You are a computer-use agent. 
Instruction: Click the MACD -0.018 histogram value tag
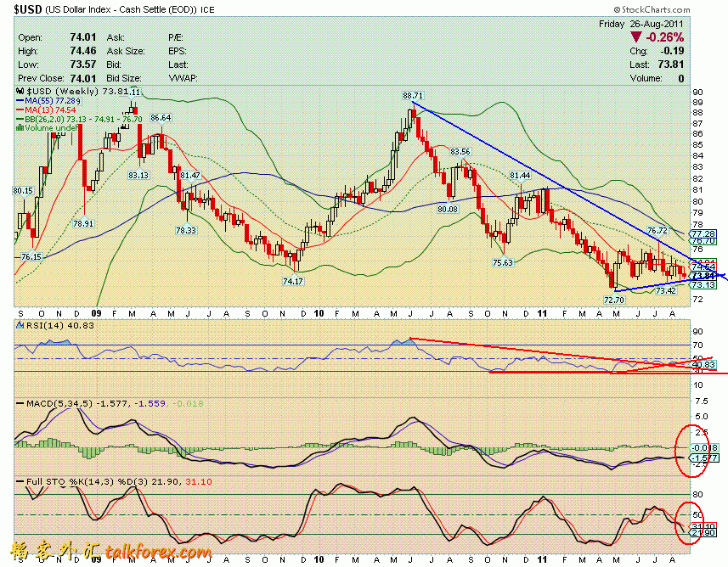(704, 448)
